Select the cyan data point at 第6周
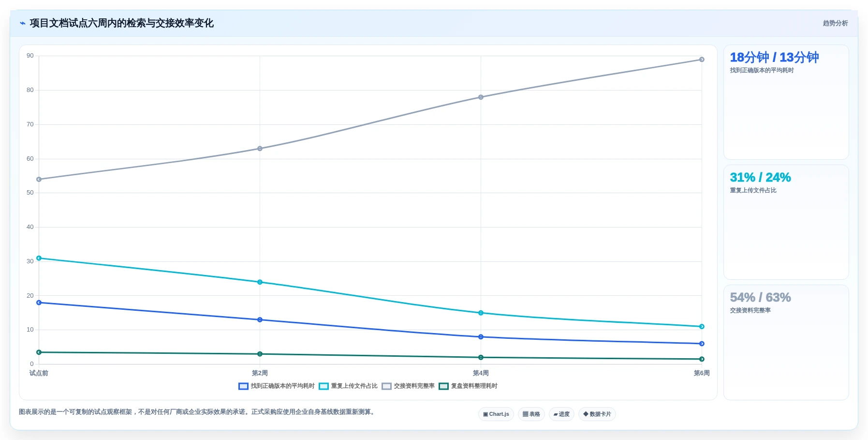The height and width of the screenshot is (440, 868). tap(702, 327)
